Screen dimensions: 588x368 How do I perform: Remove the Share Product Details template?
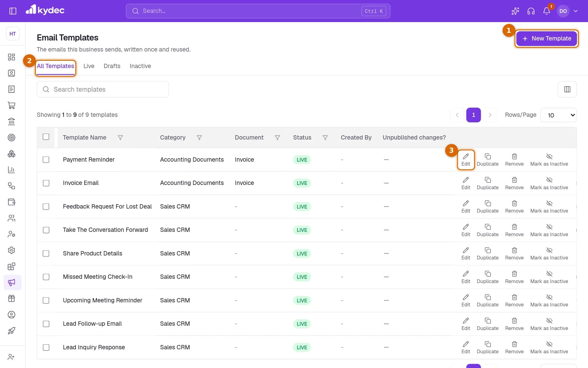[x=514, y=254]
